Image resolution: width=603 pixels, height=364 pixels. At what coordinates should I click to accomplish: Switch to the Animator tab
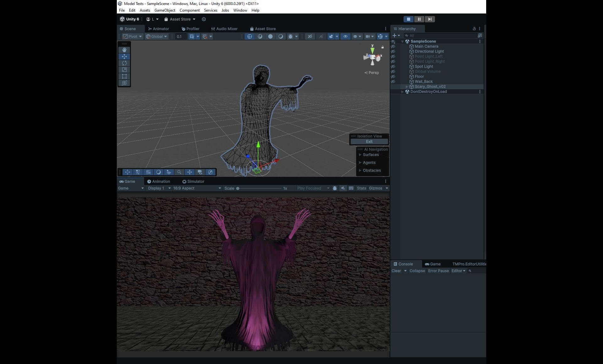(x=159, y=29)
